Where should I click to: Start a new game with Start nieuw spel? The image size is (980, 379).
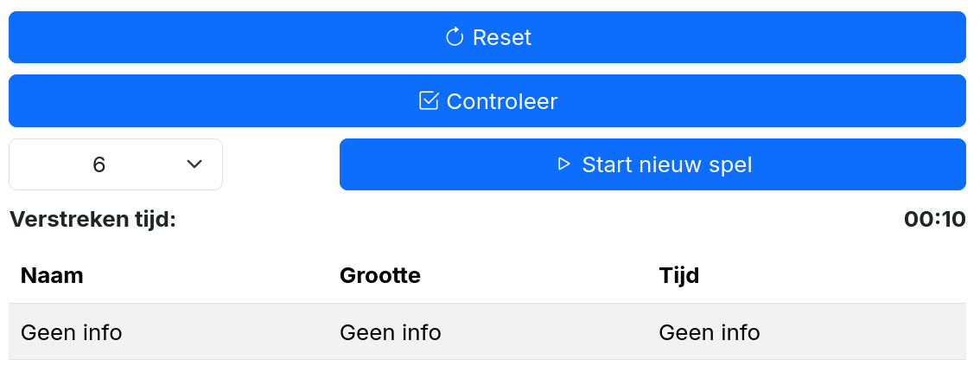(652, 164)
